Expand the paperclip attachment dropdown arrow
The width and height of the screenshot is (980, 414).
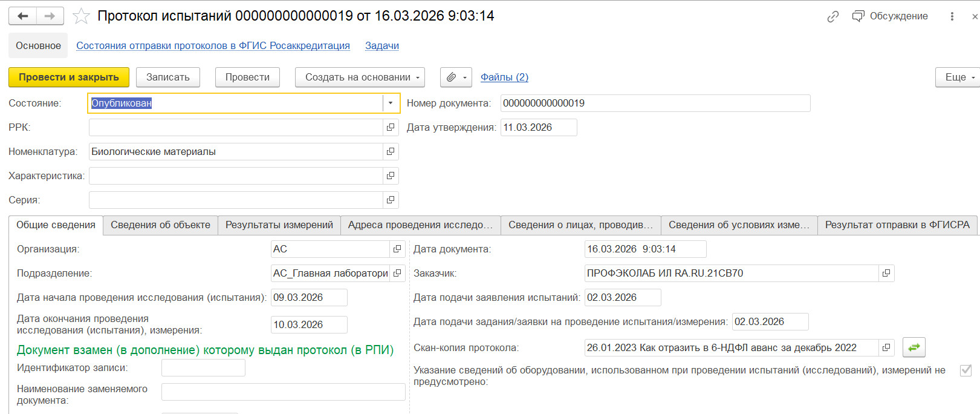click(465, 77)
